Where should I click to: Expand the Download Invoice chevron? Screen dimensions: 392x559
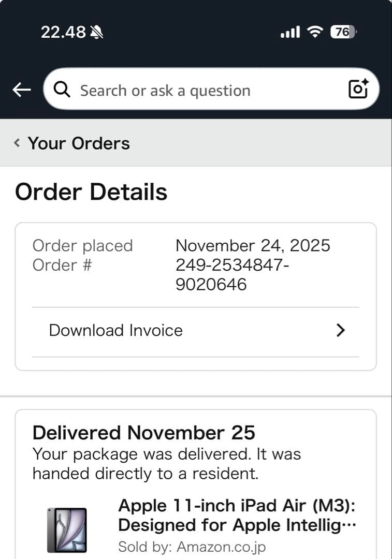pos(341,330)
